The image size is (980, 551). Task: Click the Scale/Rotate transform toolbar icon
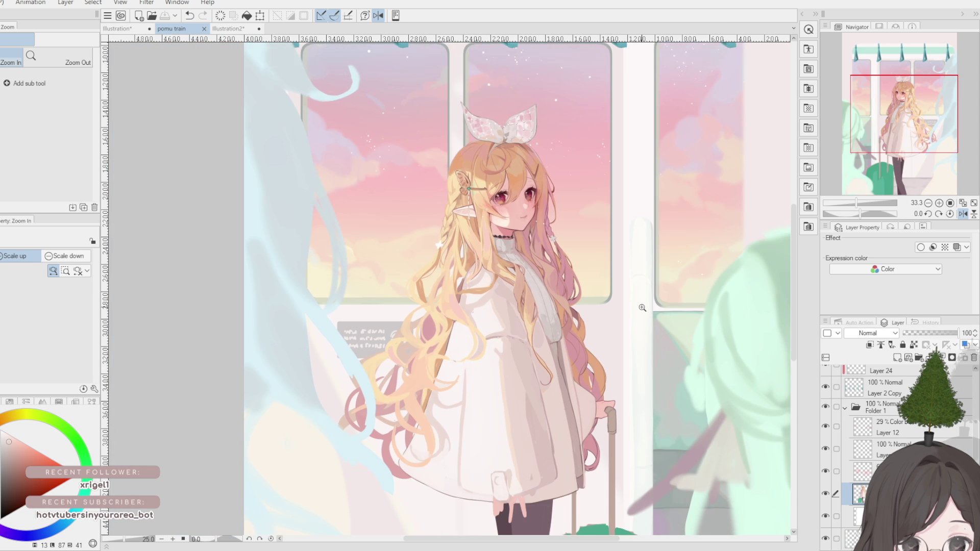tap(260, 16)
